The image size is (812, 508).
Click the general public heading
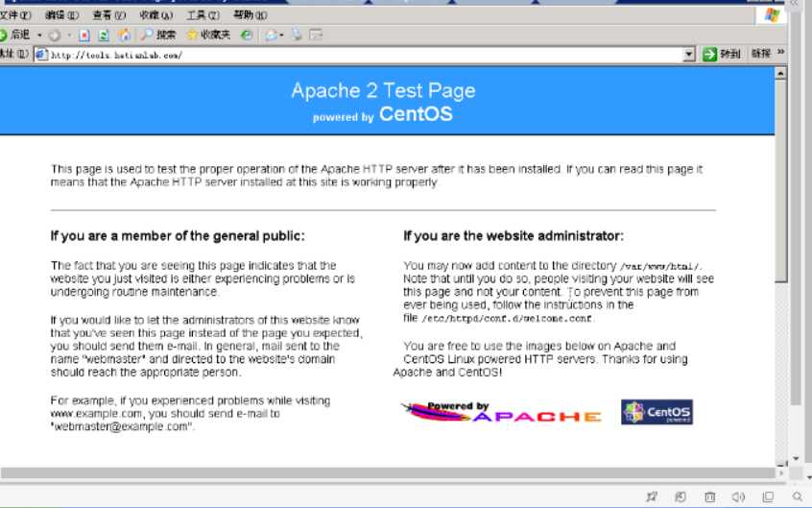178,236
